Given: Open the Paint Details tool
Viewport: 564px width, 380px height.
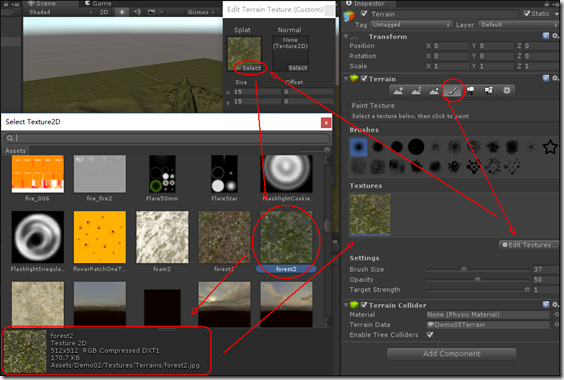Looking at the screenshot, I should [x=488, y=91].
